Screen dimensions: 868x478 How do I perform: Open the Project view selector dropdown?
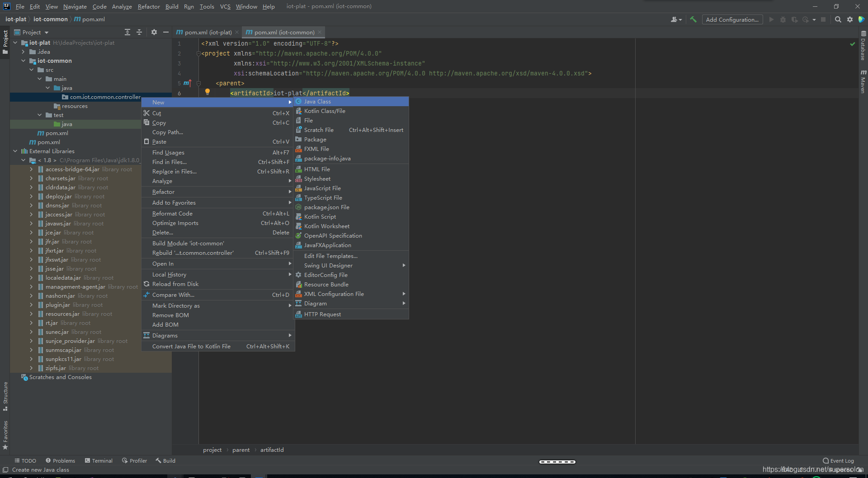pyautogui.click(x=31, y=32)
